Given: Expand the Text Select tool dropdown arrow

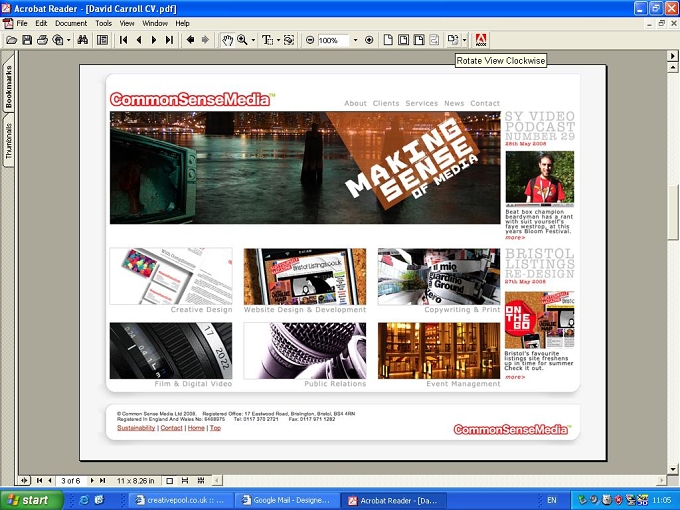Looking at the screenshot, I should (x=278, y=40).
